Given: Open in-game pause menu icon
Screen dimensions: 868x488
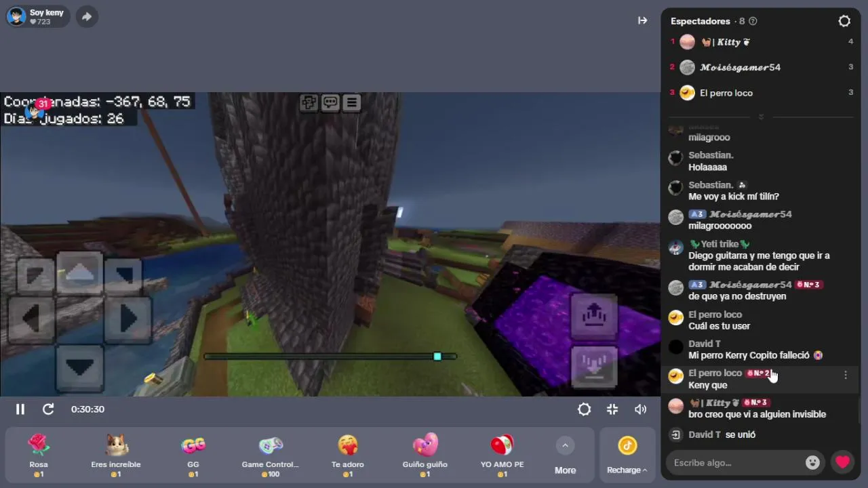Looking at the screenshot, I should (x=351, y=103).
